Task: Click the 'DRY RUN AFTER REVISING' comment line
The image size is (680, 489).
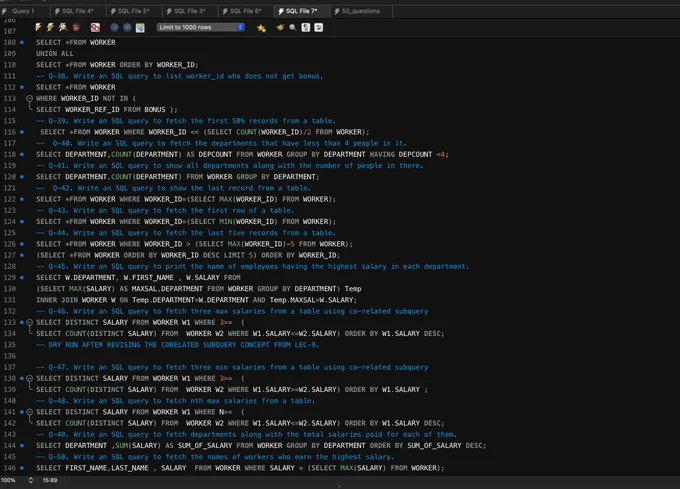Action: 178,345
